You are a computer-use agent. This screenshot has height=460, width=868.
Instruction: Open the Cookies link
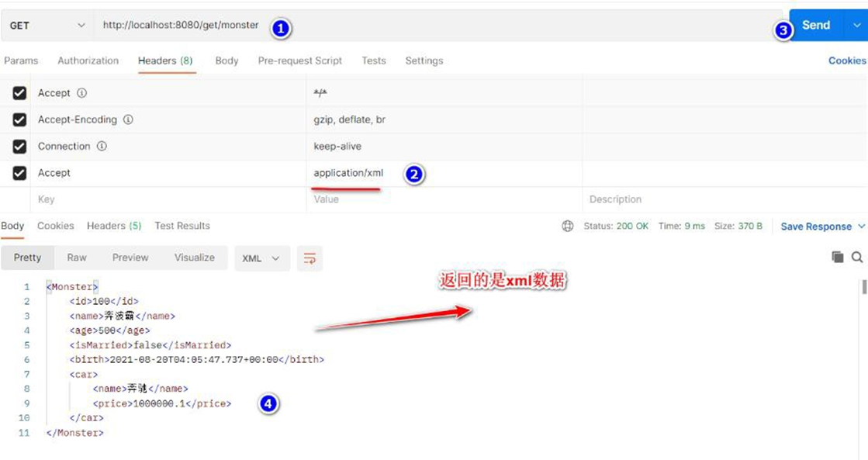(846, 61)
